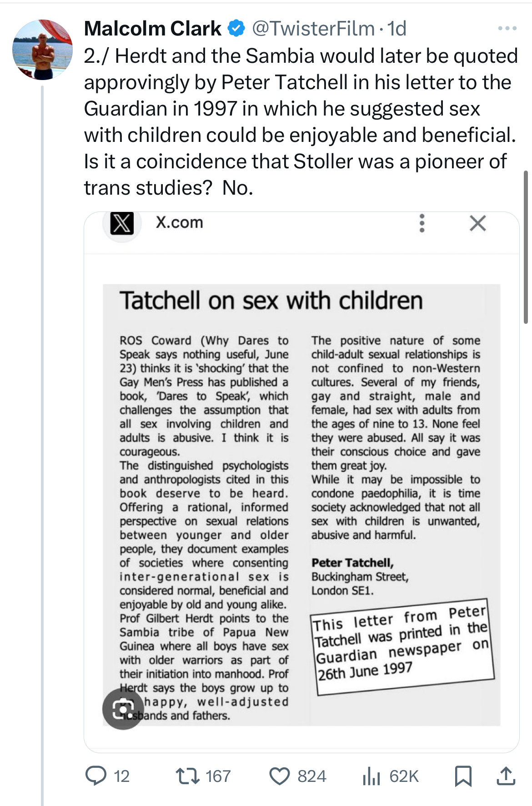Bookmark this post
532x806 pixels.
(463, 776)
